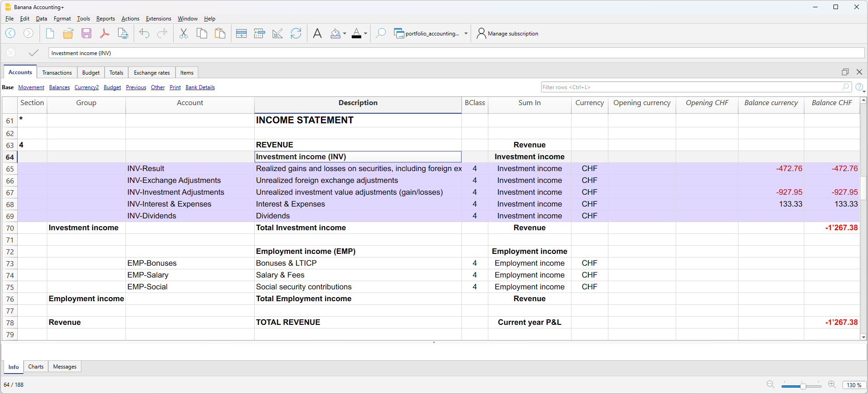Detach the table with the window icon

click(x=845, y=72)
